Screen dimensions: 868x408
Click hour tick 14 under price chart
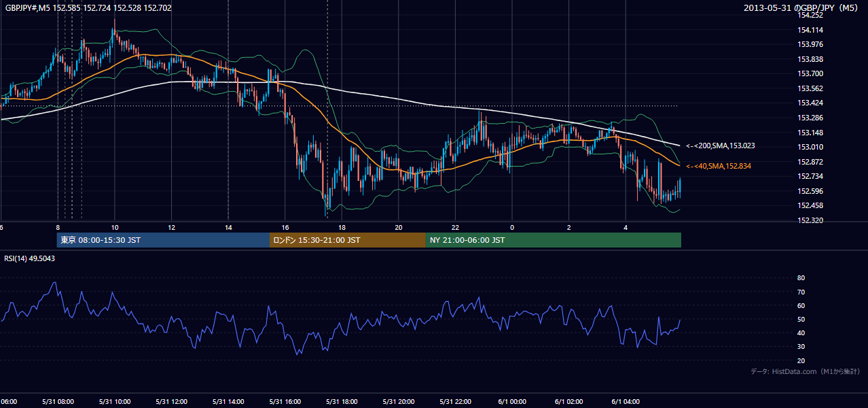(x=228, y=227)
